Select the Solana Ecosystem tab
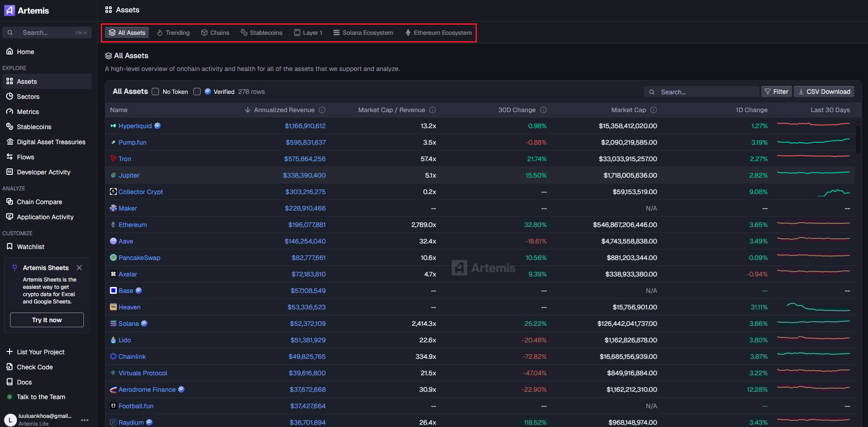 click(363, 33)
